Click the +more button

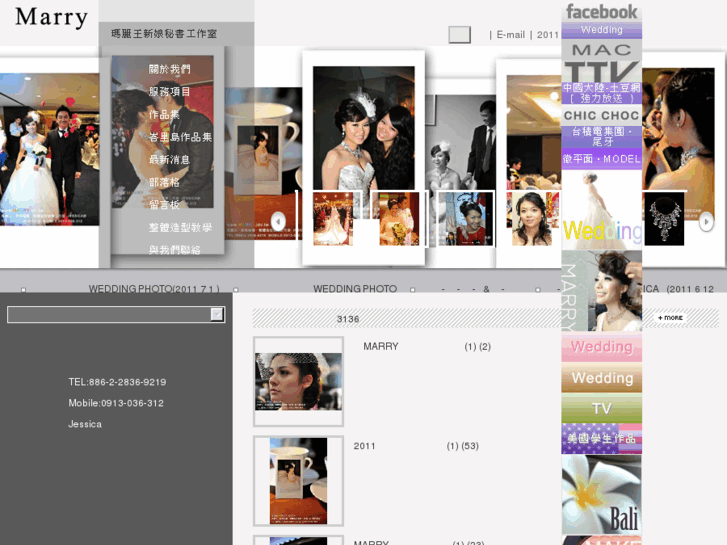click(670, 318)
